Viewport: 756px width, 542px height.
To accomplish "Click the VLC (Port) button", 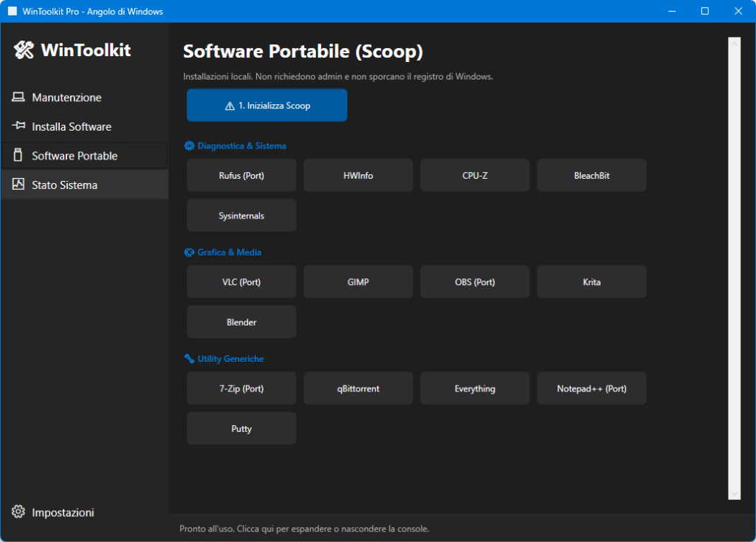I will [x=241, y=282].
